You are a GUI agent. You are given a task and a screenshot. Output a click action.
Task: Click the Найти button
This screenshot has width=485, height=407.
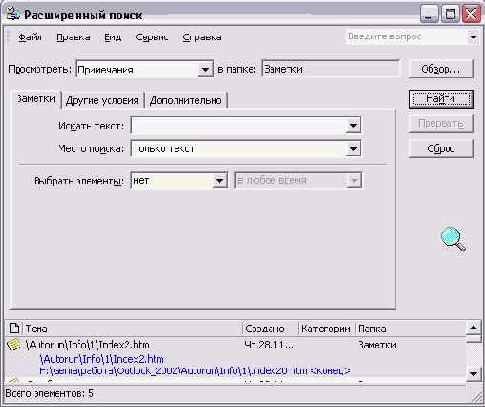441,99
